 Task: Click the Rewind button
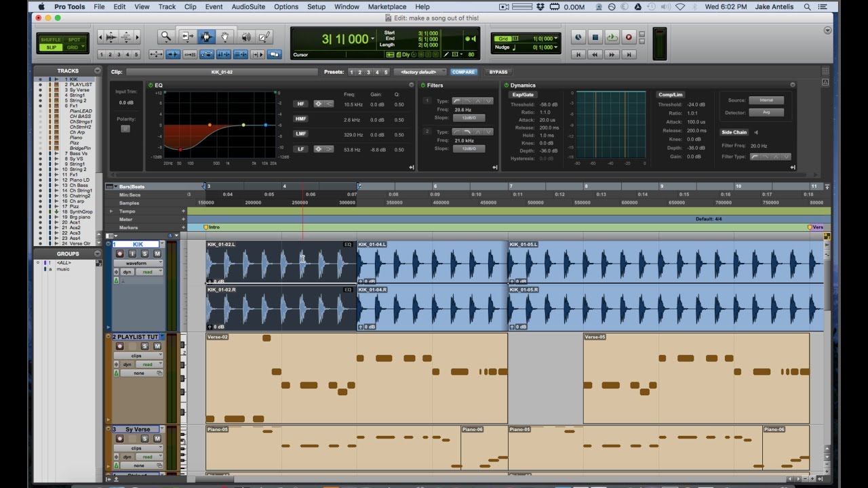pyautogui.click(x=595, y=54)
